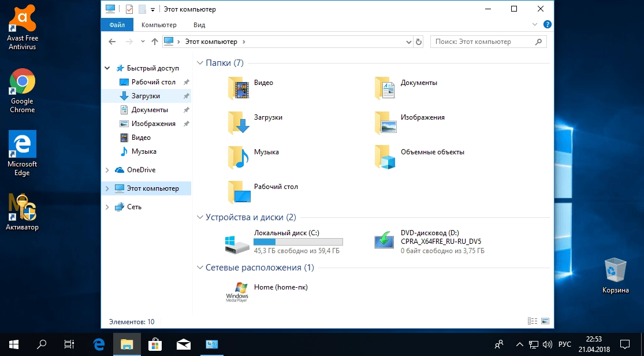Select the Локальный диск (C:) drive

pos(284,242)
